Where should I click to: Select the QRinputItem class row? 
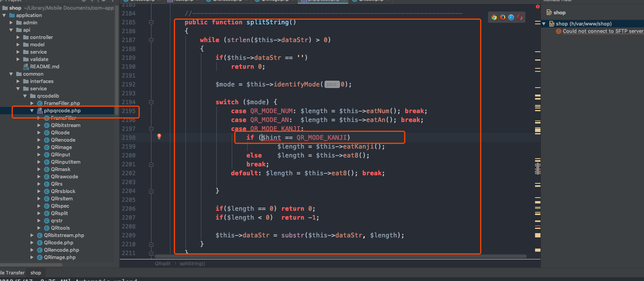(66, 162)
